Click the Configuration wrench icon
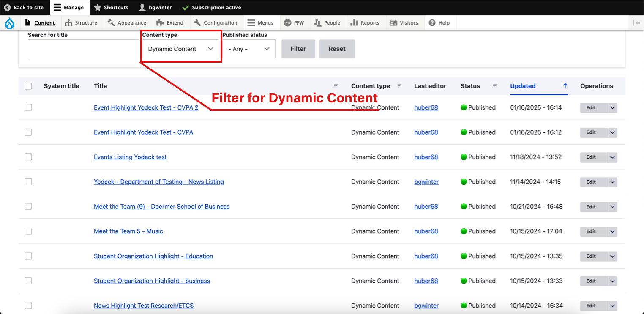644x314 pixels. point(197,22)
